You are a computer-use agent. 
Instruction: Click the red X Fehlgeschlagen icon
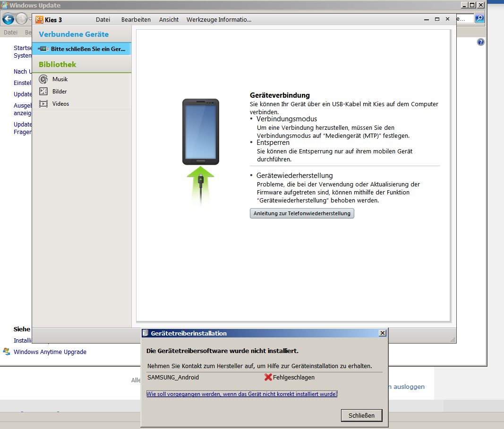point(268,377)
